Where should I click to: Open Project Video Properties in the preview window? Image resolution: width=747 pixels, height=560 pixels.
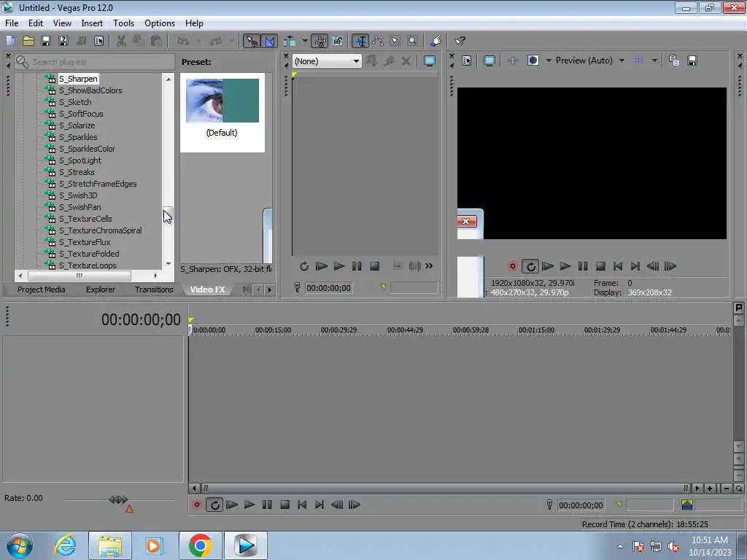(466, 61)
